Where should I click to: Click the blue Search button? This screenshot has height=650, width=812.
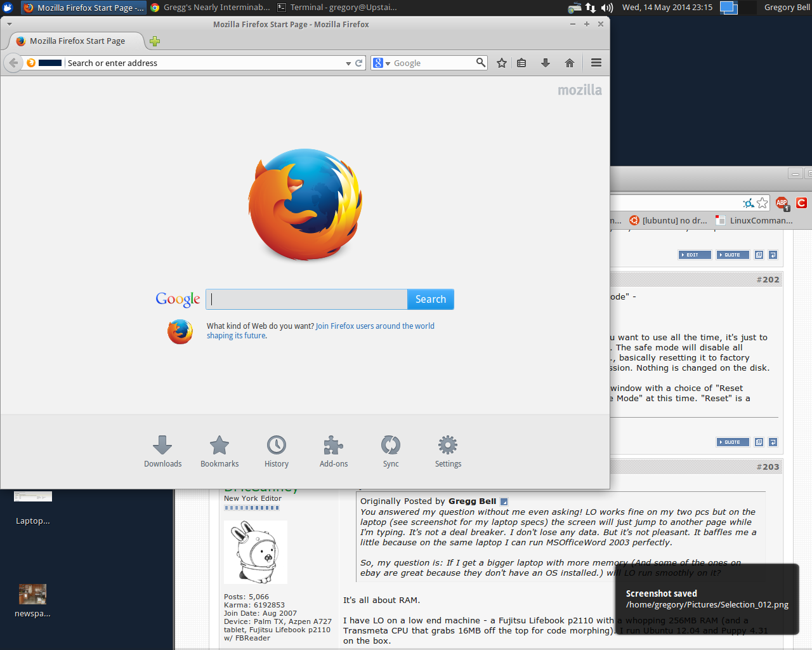[431, 299]
